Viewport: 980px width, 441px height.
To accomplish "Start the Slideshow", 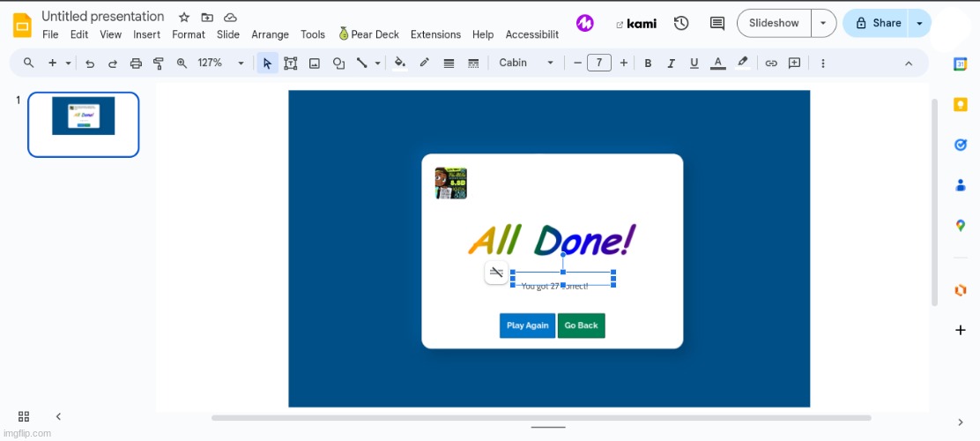I will (774, 23).
